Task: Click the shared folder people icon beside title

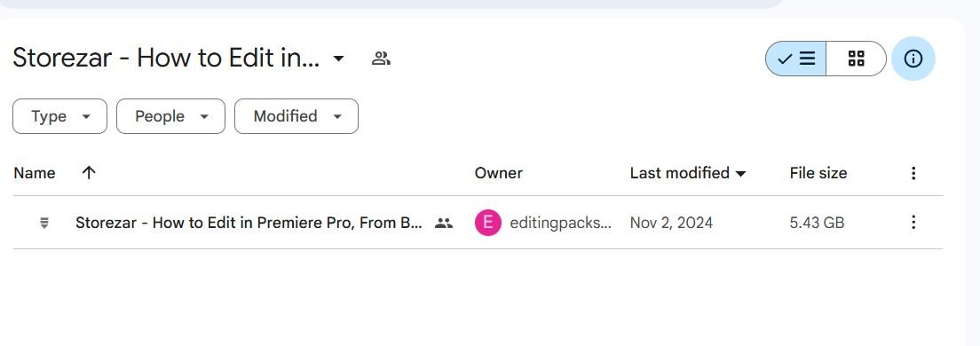Action: [381, 59]
